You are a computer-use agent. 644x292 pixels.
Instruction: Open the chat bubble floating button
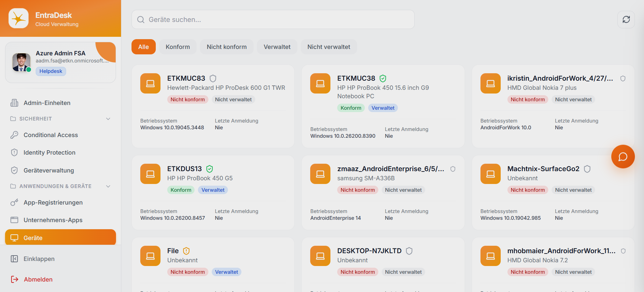623,157
